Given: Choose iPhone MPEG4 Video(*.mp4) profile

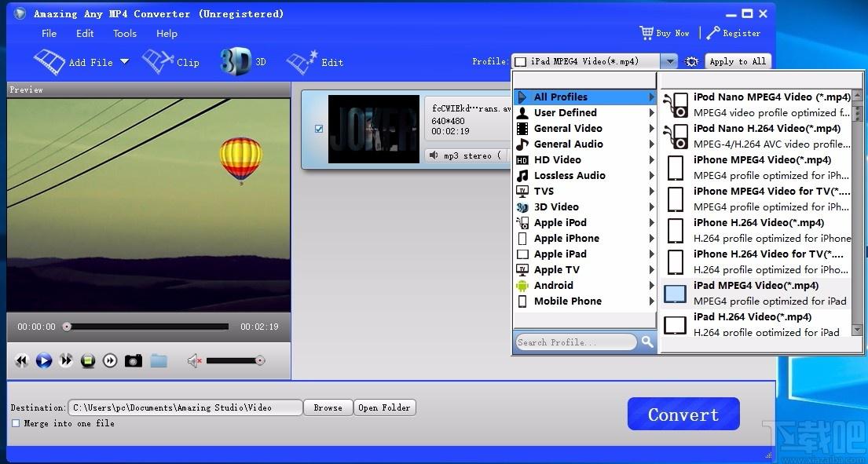Looking at the screenshot, I should [x=756, y=167].
